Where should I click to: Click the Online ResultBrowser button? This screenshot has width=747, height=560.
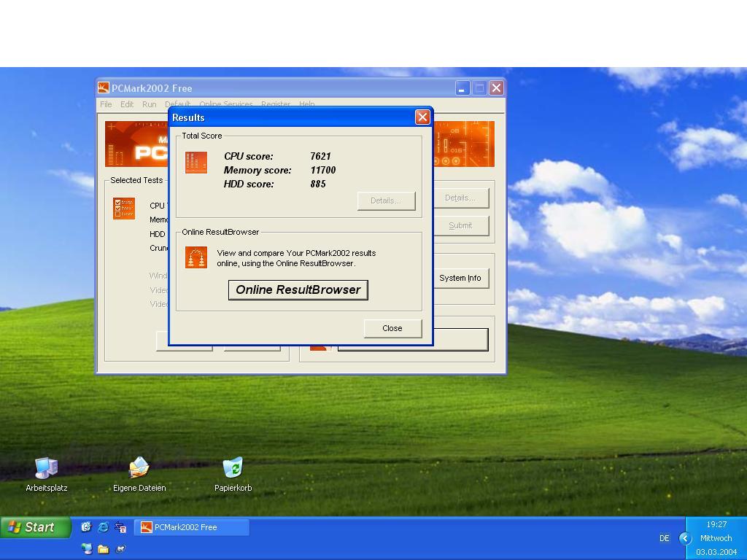pos(298,290)
